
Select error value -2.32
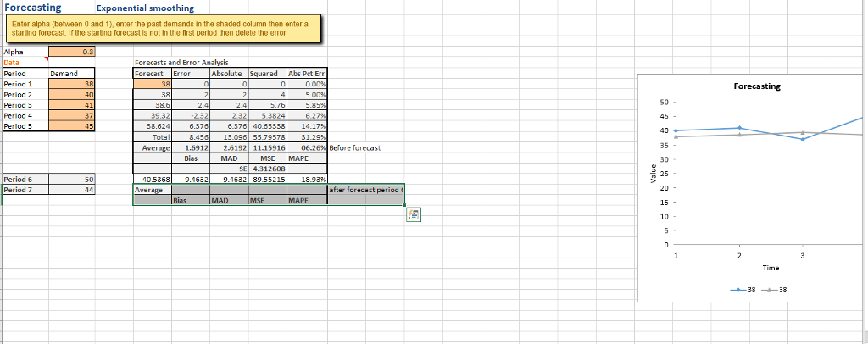click(191, 115)
